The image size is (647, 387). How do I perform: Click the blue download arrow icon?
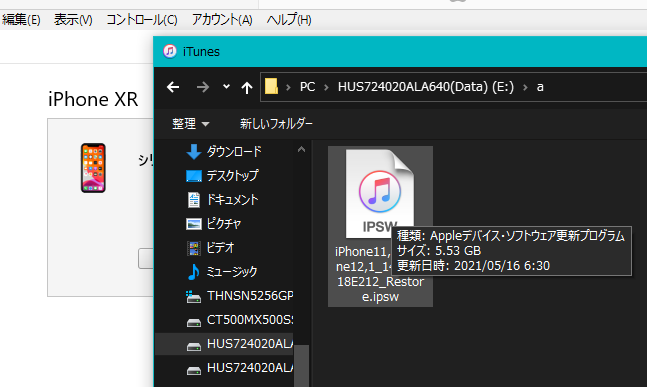194,151
